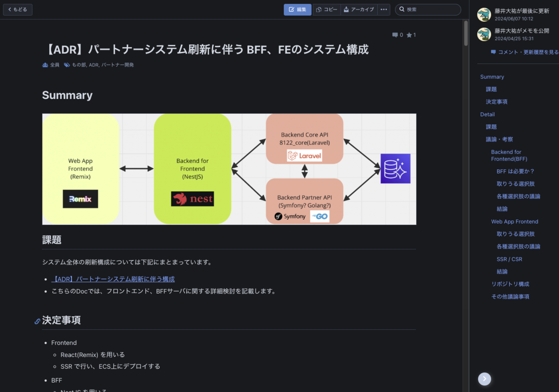Jump to その他議論事項 outline entry
This screenshot has height=392, width=559.
point(510,297)
